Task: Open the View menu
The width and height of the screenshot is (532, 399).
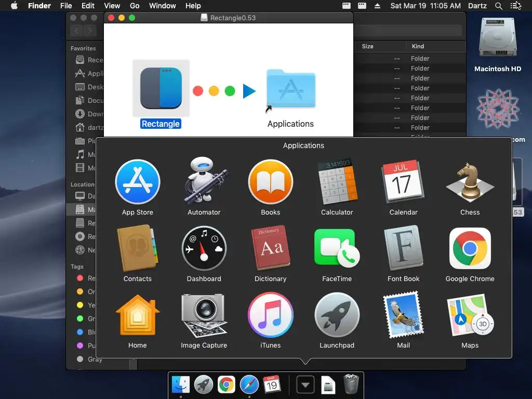Action: pos(112,6)
